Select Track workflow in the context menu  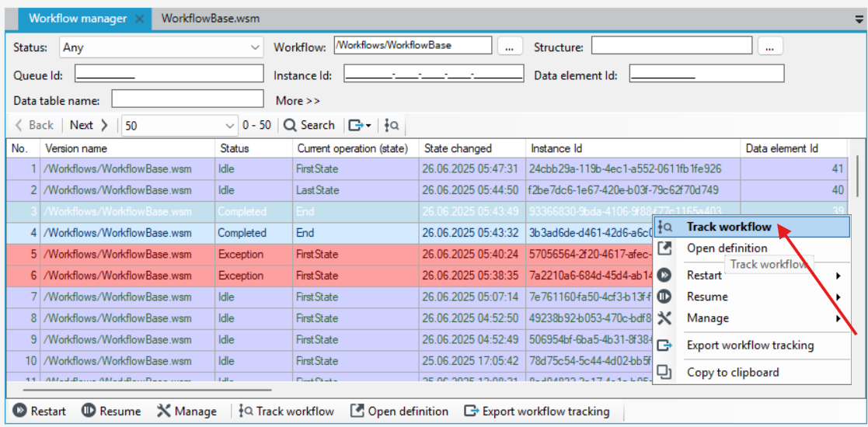752,227
